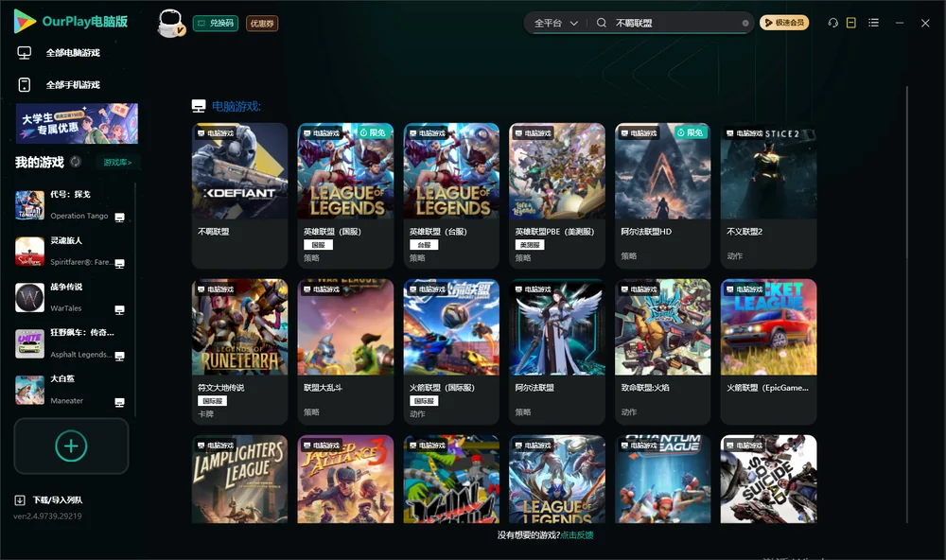Open 英雄联盟（国服）game card
This screenshot has width=946, height=560.
coord(345,196)
